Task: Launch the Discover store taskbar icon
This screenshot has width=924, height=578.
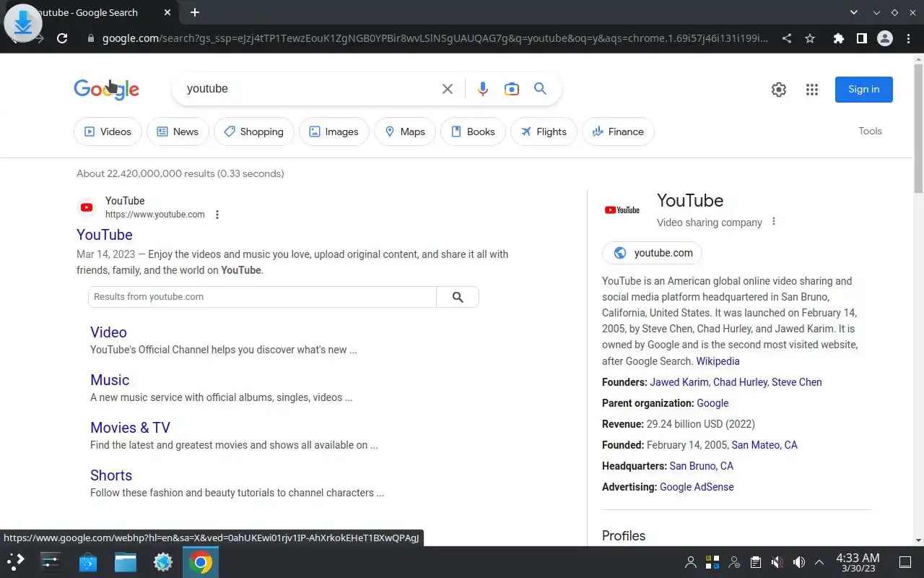Action: [88, 561]
